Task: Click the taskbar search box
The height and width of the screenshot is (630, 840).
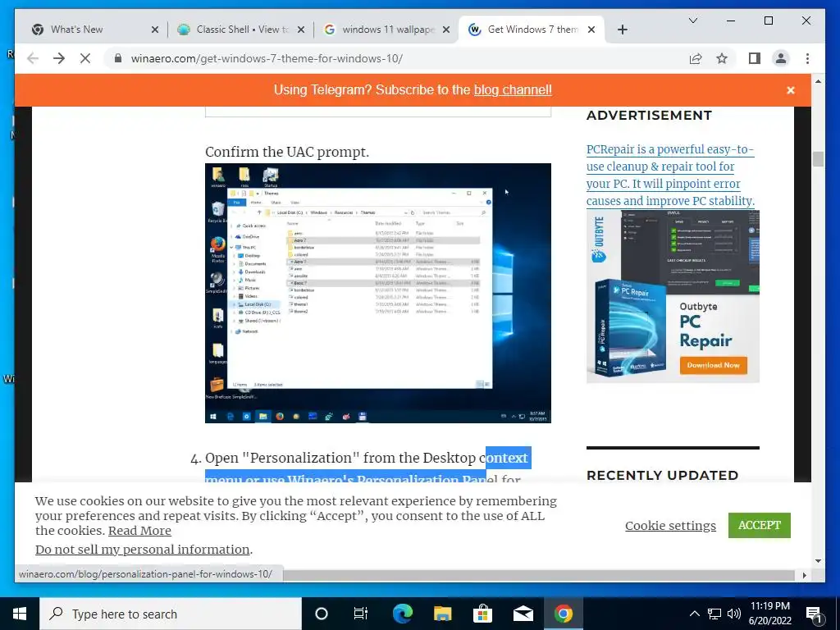Action: (171, 614)
